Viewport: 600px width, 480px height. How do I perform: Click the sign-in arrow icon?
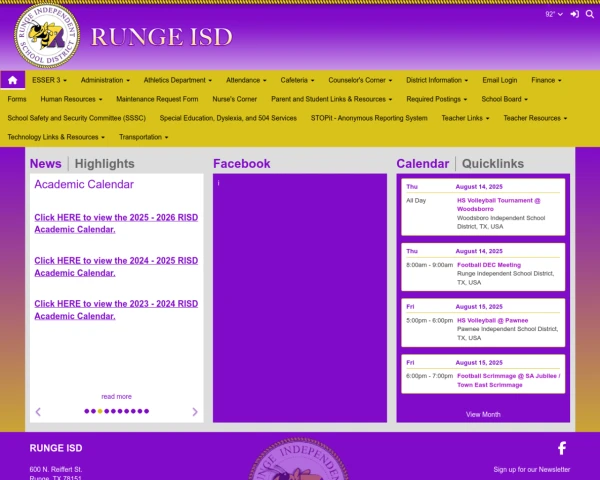click(574, 15)
